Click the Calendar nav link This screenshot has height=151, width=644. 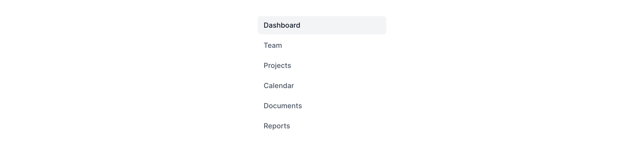tap(279, 86)
